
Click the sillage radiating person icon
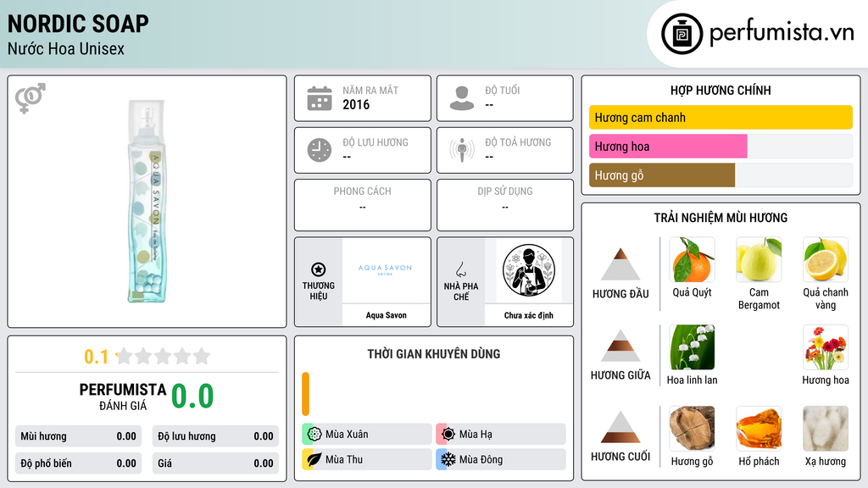tap(462, 150)
